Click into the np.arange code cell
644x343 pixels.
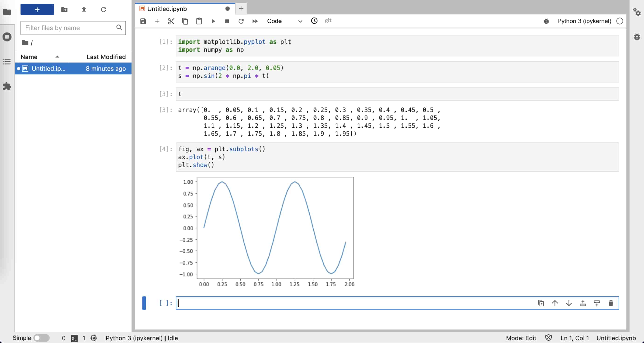(x=398, y=72)
